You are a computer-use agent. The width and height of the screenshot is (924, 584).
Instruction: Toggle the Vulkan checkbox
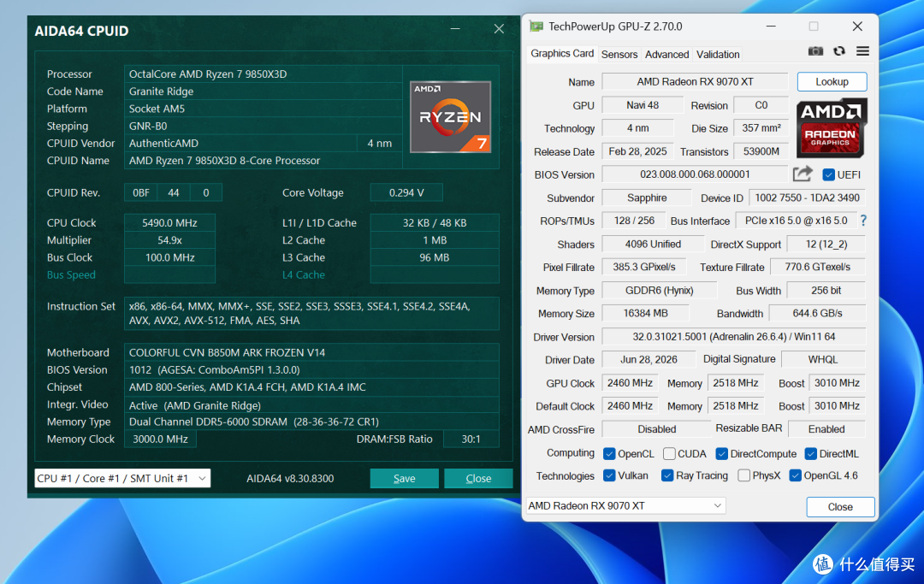609,475
